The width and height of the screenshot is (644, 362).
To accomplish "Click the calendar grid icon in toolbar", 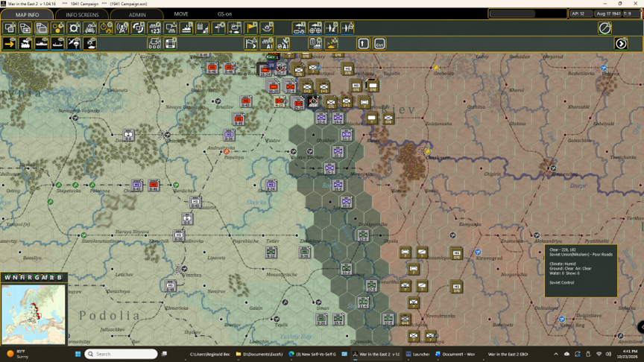I will point(203,28).
